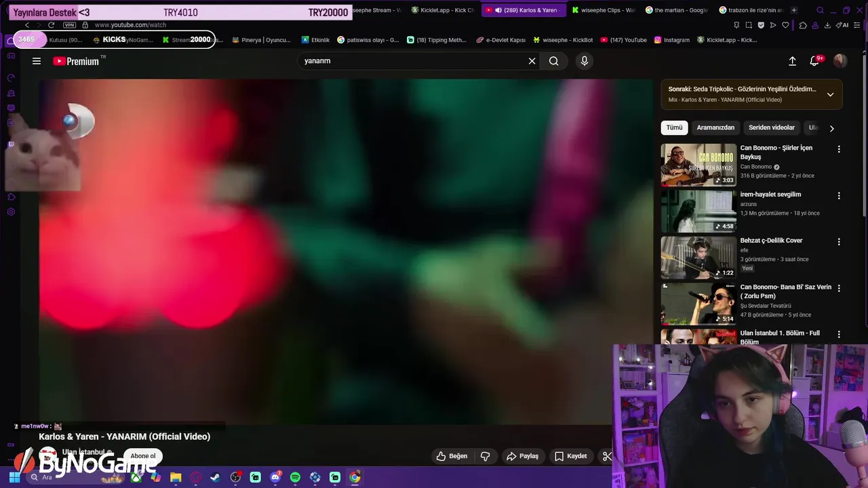Image resolution: width=868 pixels, height=488 pixels.
Task: Open options for 'Ulan İstanbul 1. Bölüm'
Action: pos(839,334)
